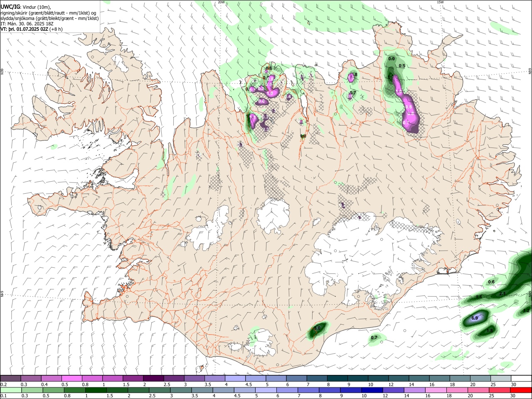Click the 15W longitude label

[440, 2]
